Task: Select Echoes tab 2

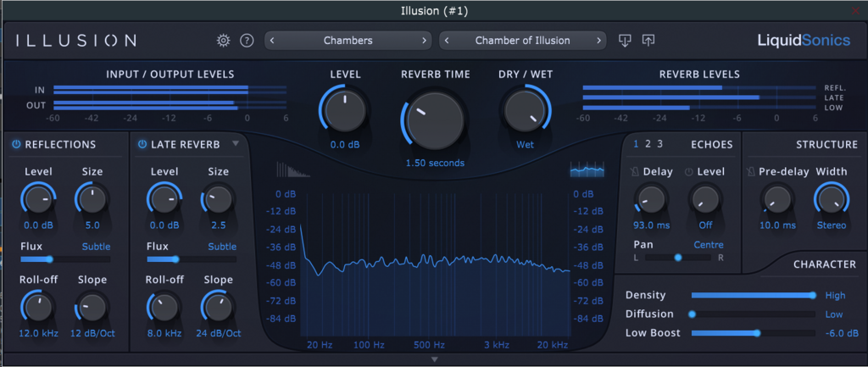Action: pos(648,144)
